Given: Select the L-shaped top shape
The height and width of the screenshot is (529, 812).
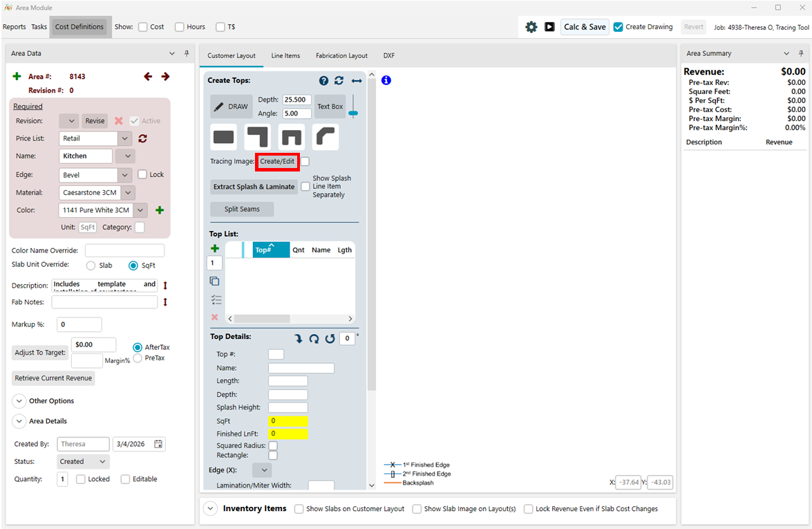Looking at the screenshot, I should tap(257, 138).
